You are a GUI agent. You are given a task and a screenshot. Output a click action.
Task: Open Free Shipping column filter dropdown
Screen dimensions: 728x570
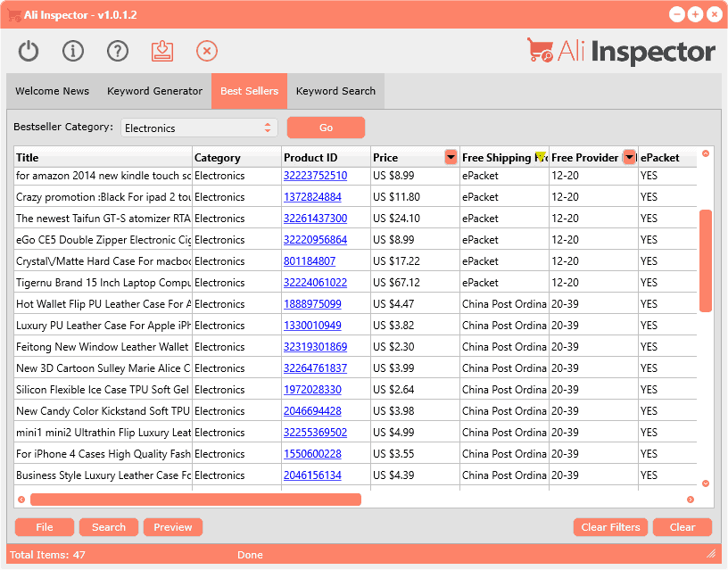pyautogui.click(x=540, y=157)
